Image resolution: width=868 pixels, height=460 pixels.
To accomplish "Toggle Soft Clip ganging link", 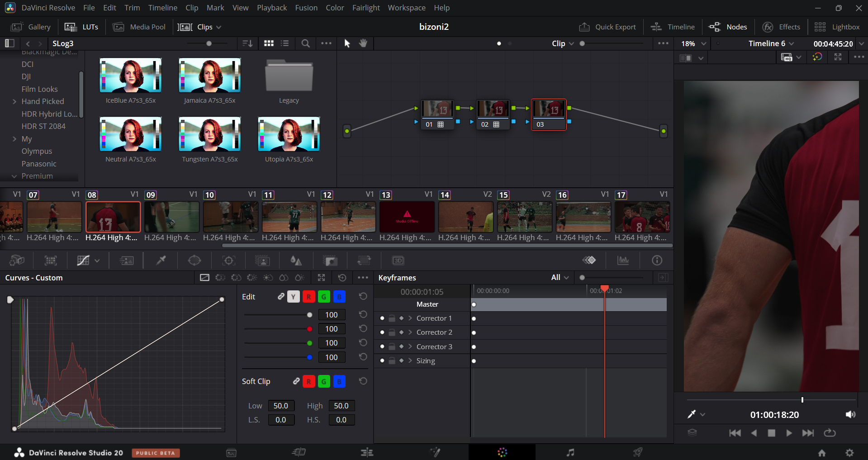I will [296, 381].
